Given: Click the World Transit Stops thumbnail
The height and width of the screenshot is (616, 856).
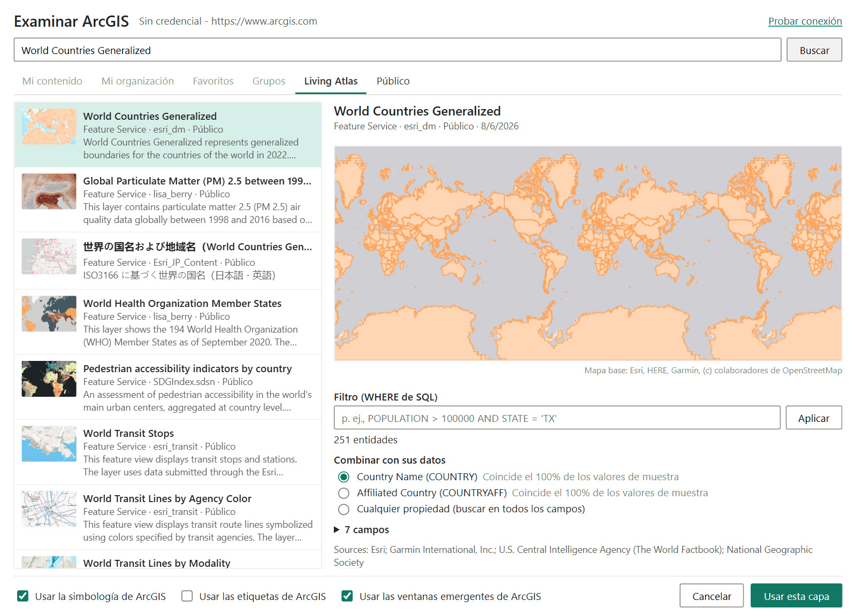Looking at the screenshot, I should 49,444.
